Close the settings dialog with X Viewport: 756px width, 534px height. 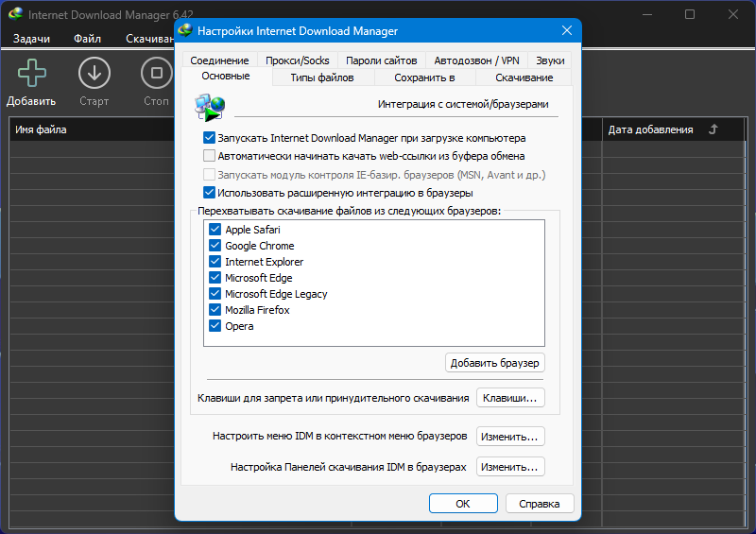pos(567,30)
